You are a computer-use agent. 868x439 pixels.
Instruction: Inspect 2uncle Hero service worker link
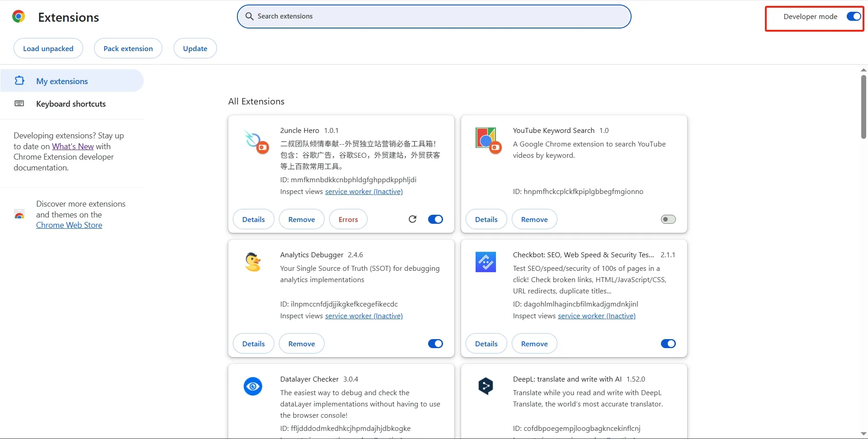point(364,192)
